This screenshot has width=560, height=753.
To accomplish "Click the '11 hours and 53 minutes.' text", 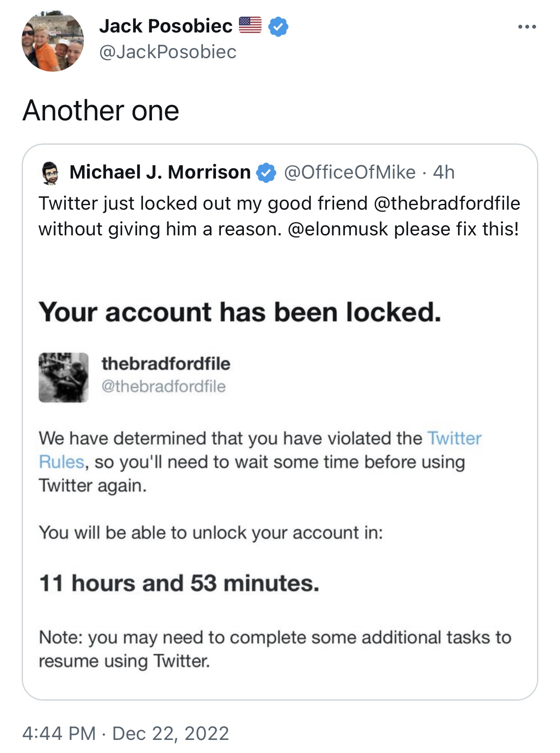I will [179, 583].
